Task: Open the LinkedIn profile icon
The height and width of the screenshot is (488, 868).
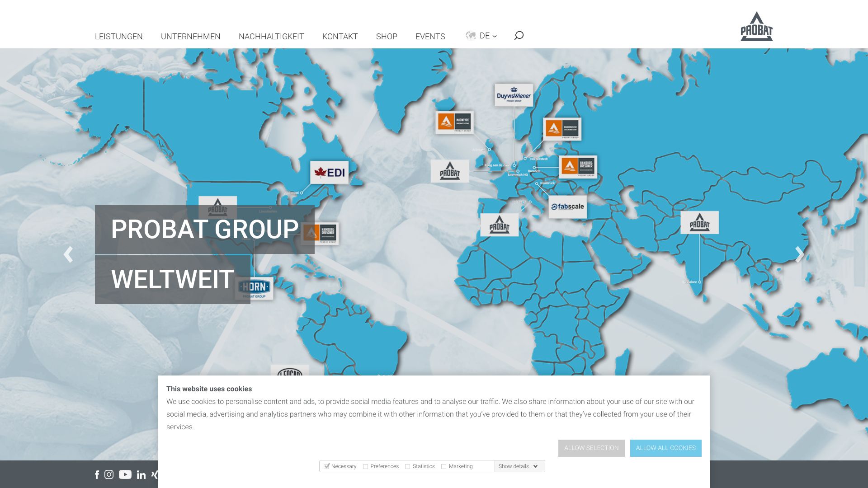Action: click(141, 474)
